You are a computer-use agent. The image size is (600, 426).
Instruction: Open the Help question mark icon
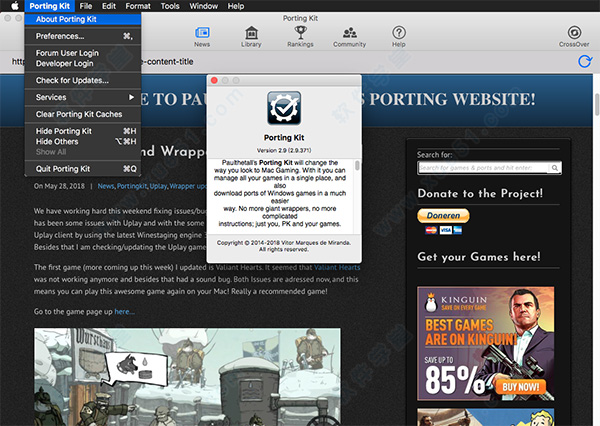point(399,36)
